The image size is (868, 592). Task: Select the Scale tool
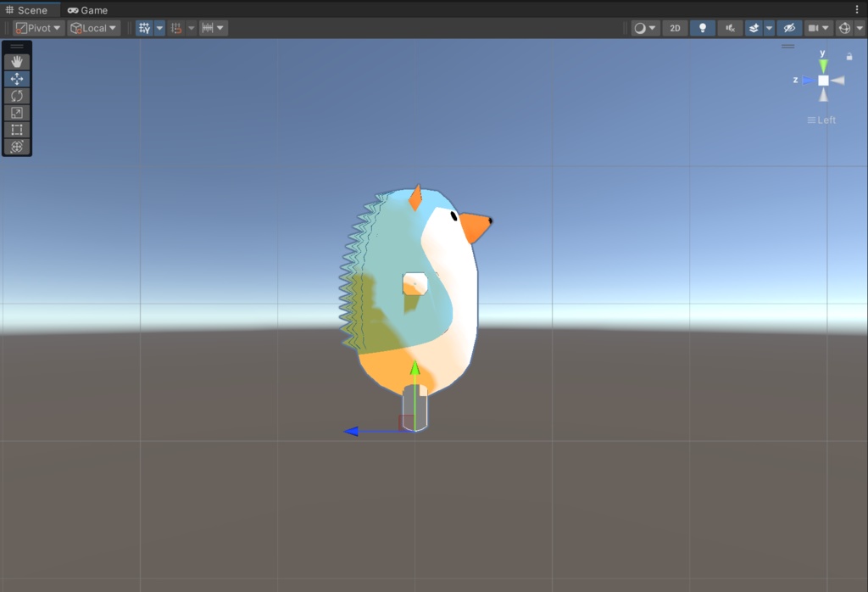click(x=17, y=113)
